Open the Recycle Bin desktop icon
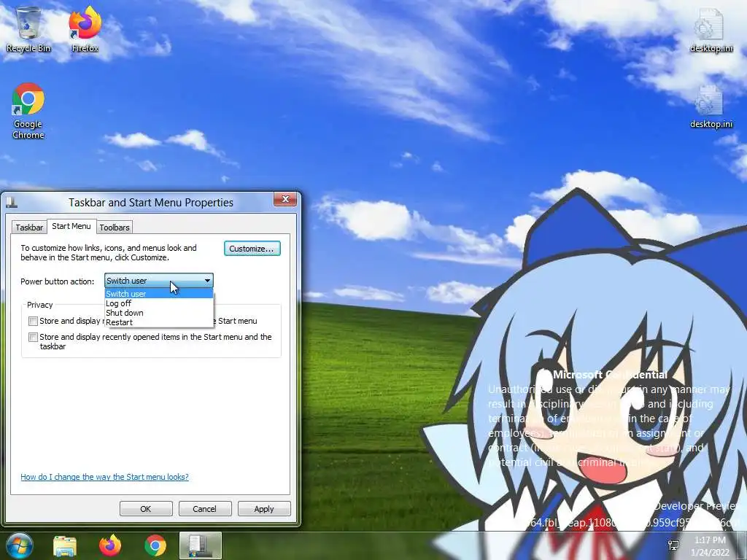The width and height of the screenshot is (747, 560). tap(28, 29)
